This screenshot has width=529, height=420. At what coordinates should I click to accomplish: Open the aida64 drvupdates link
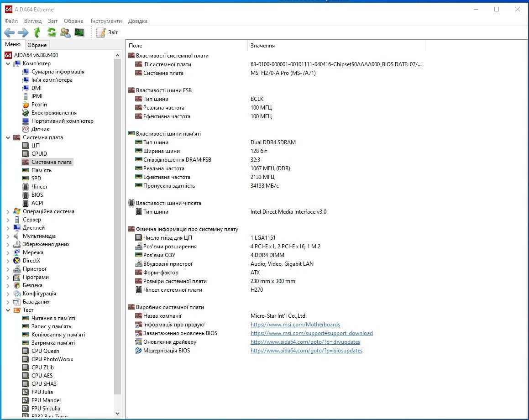click(x=305, y=342)
